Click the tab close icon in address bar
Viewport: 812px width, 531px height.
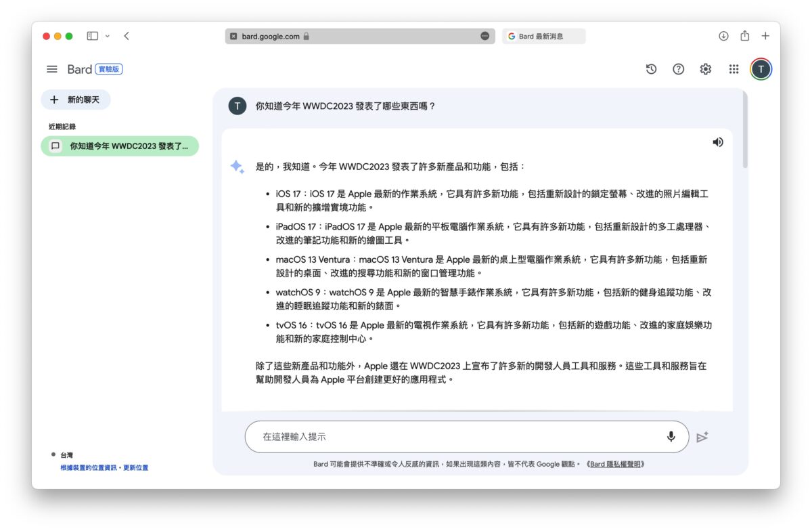tap(233, 36)
